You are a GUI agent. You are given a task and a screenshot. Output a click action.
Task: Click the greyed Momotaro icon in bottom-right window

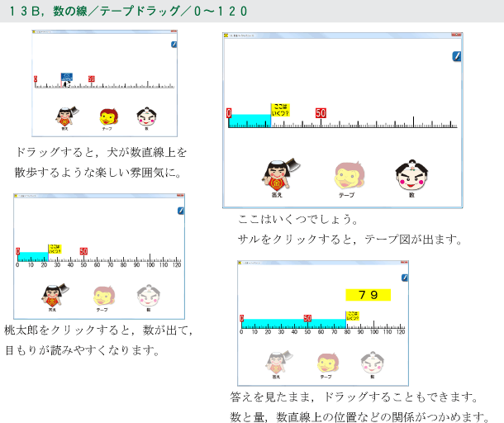click(372, 362)
